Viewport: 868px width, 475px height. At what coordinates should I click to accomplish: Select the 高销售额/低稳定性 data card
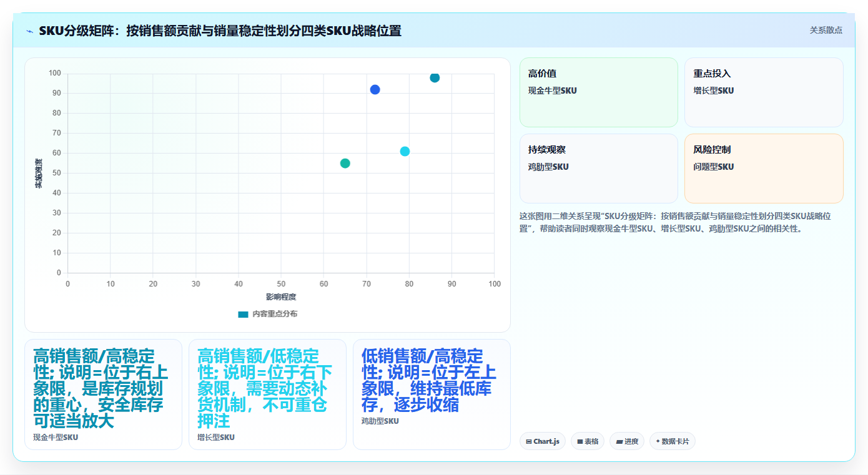[x=267, y=394]
